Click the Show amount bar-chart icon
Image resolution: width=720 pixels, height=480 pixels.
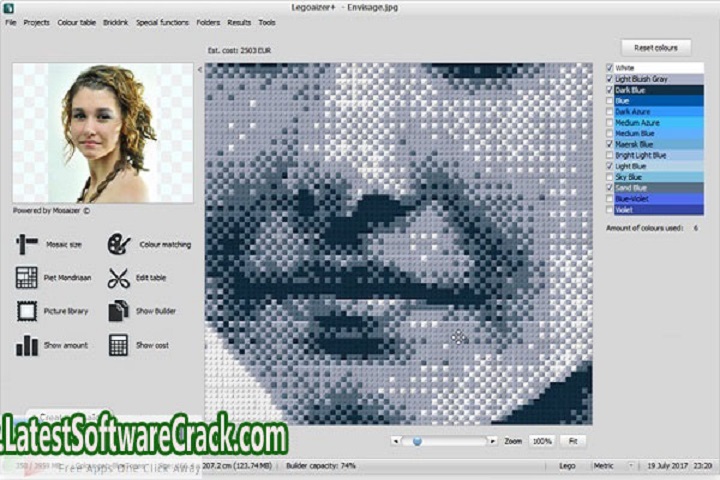(x=27, y=345)
